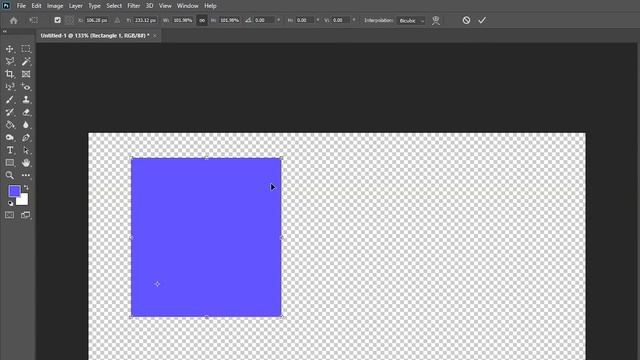The image size is (640, 360).
Task: Toggle the reference point checkbox
Action: click(58, 20)
